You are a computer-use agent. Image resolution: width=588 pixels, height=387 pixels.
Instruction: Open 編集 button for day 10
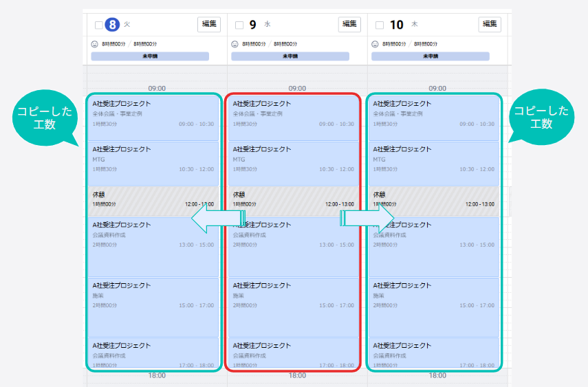(x=490, y=24)
